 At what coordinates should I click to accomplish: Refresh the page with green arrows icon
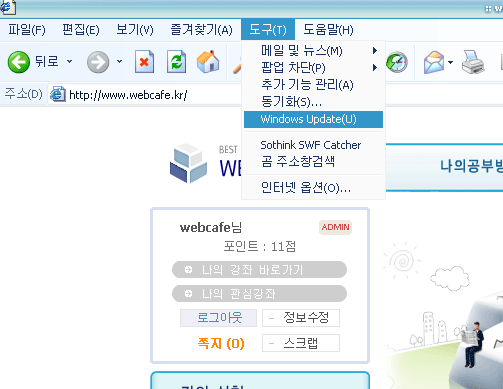pos(176,62)
